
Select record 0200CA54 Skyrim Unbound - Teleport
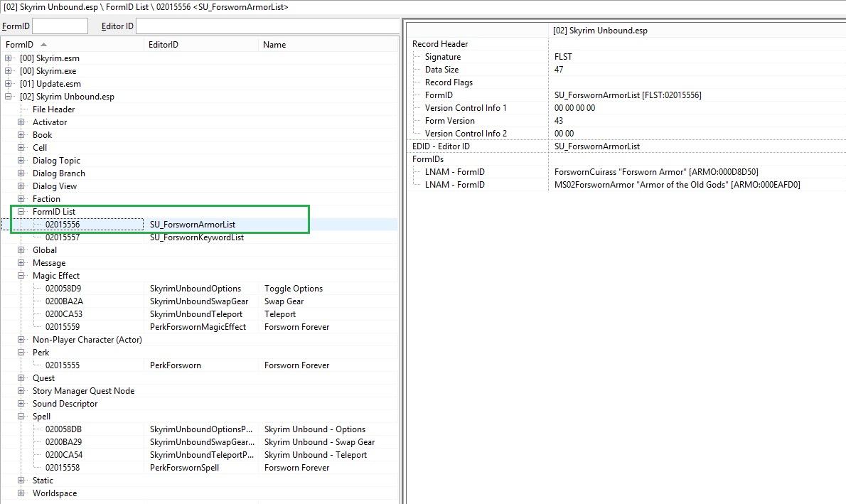pyautogui.click(x=199, y=455)
